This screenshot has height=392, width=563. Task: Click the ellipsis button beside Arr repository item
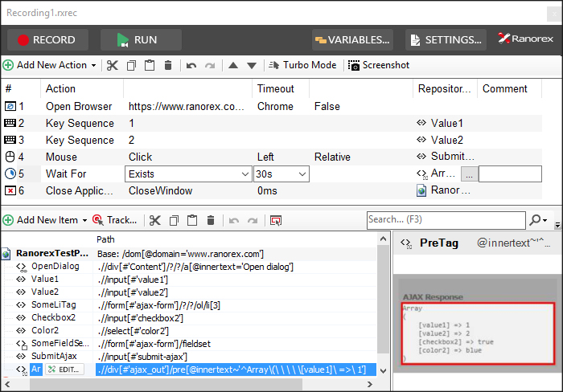[469, 174]
